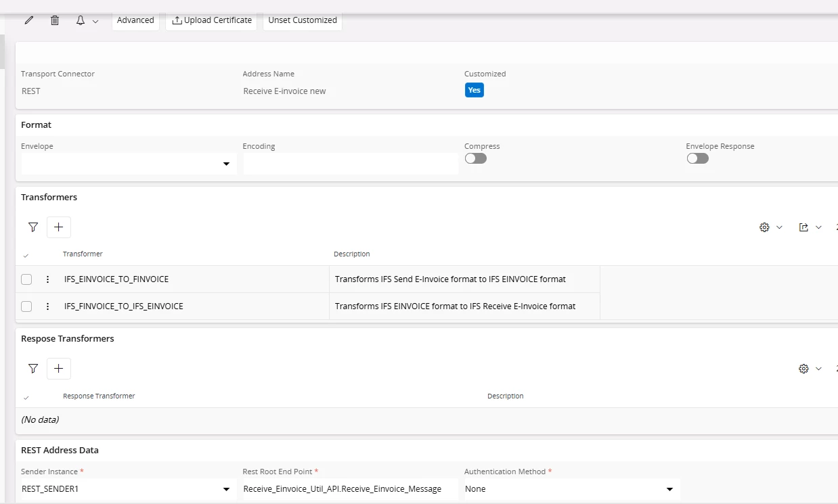Expand Transformers export dropdown chevron
The width and height of the screenshot is (838, 504).
(818, 227)
